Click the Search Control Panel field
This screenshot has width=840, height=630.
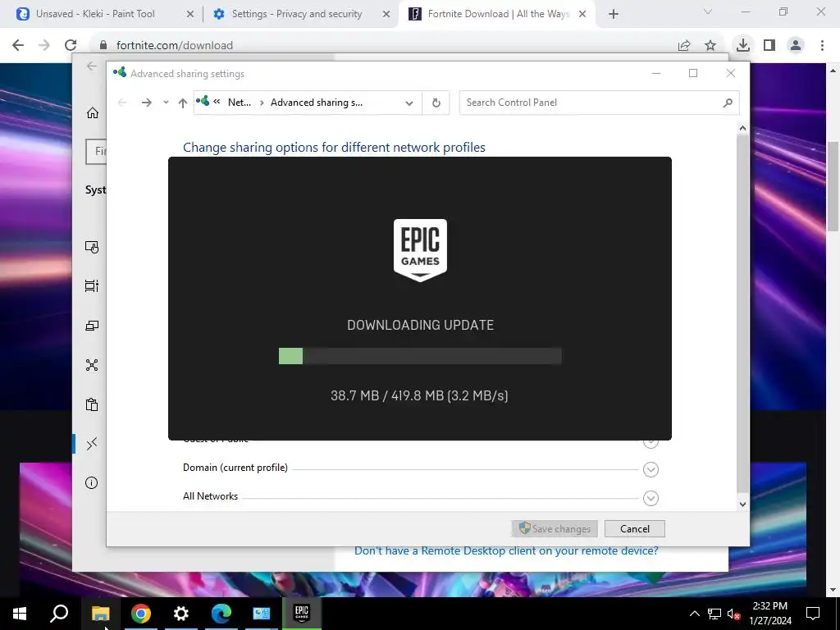click(x=599, y=103)
